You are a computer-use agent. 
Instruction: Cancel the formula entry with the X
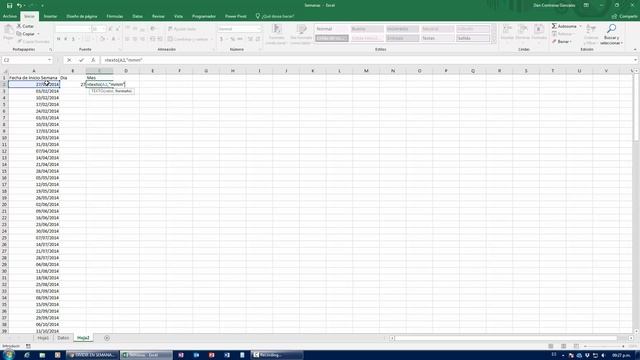[x=69, y=60]
